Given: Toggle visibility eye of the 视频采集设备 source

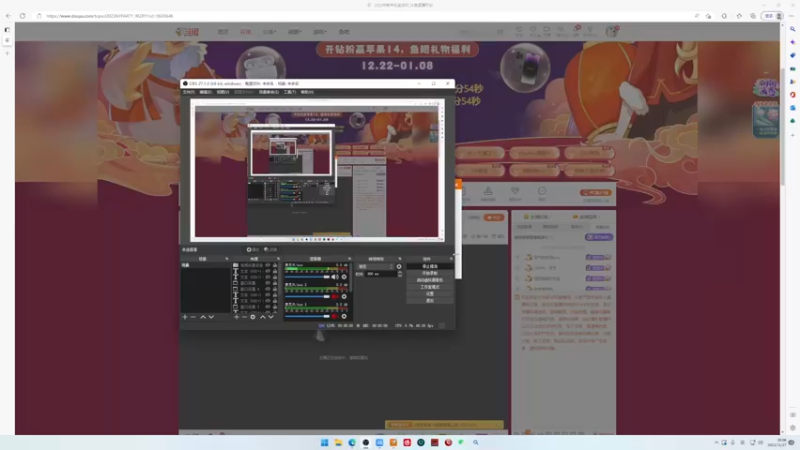Looking at the screenshot, I should [x=267, y=265].
